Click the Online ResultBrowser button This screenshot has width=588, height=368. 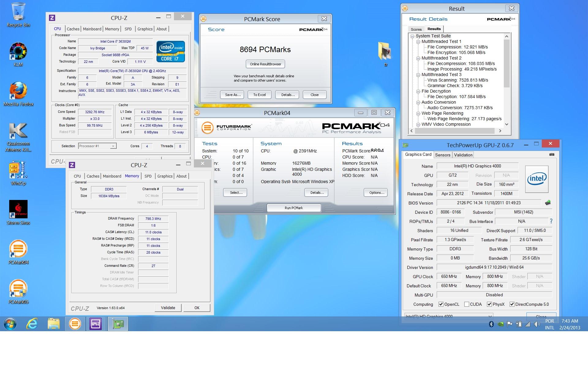click(x=266, y=64)
